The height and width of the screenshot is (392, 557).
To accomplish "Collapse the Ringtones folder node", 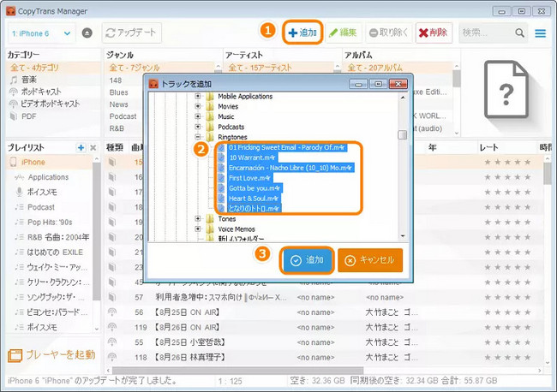I will (x=198, y=137).
